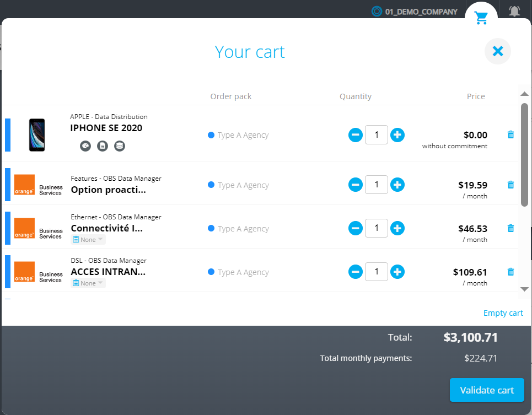Remove the $19.59 Option proacti item with trash icon

(510, 185)
